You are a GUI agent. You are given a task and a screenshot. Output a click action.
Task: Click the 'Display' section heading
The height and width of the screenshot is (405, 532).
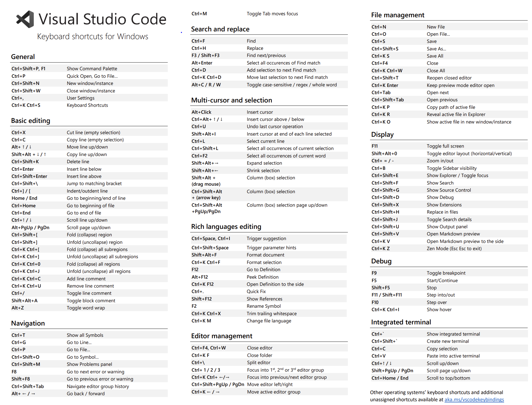(x=382, y=134)
